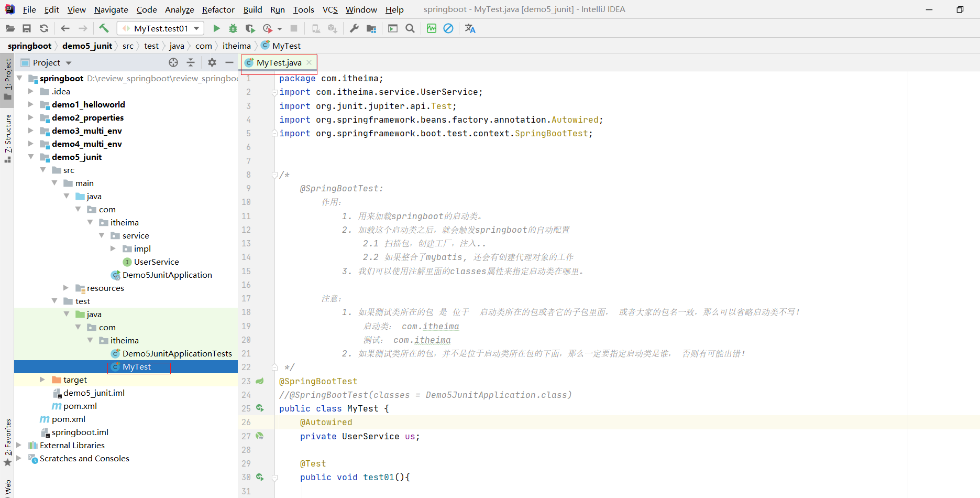Click the run gutter icon beside test01 method
Screen dimensions: 980x498
pos(260,477)
